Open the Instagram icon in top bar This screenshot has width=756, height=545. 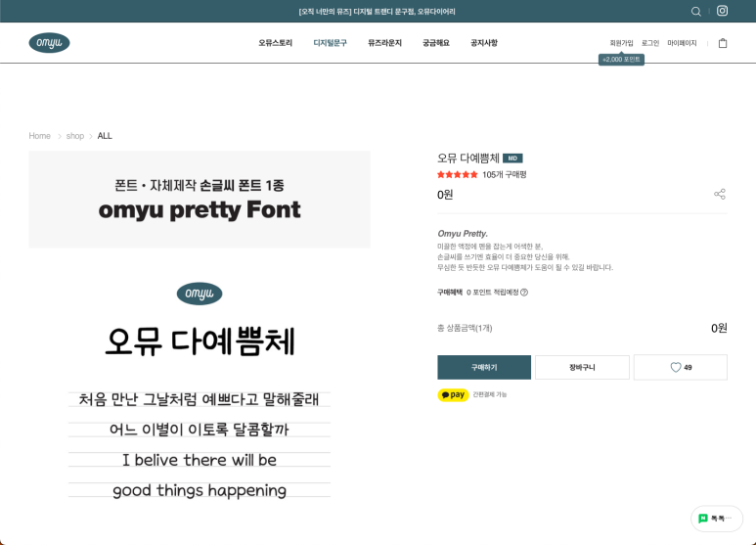(x=722, y=11)
